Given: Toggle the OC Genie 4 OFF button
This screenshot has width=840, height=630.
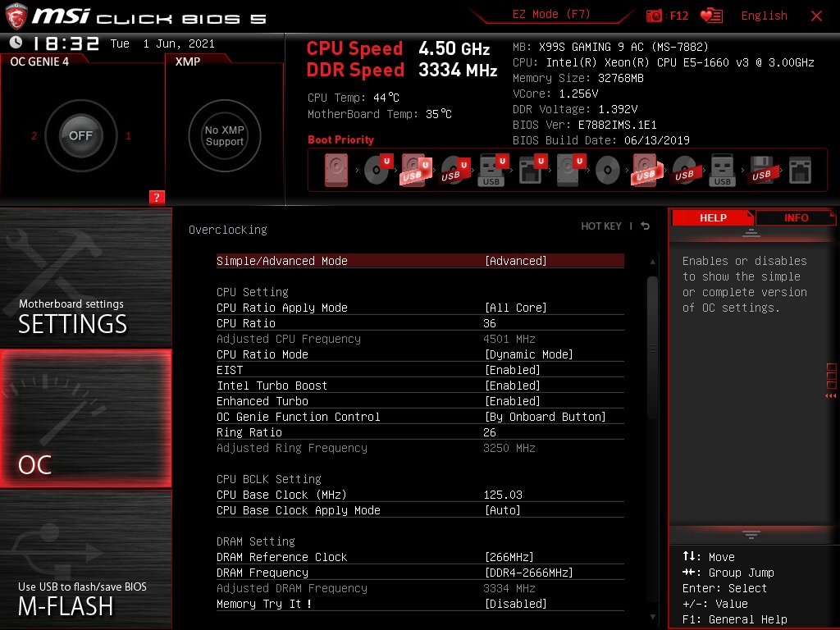Looking at the screenshot, I should (x=80, y=135).
